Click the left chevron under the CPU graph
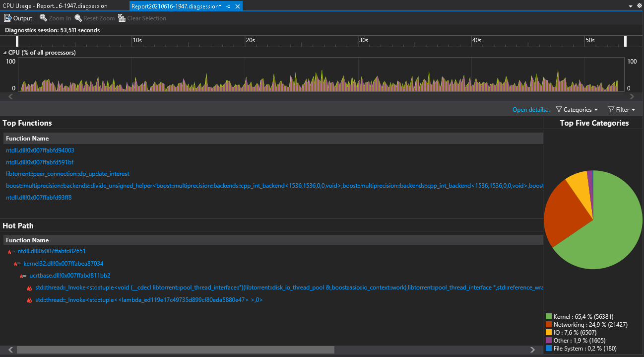644x357 pixels. (x=10, y=96)
